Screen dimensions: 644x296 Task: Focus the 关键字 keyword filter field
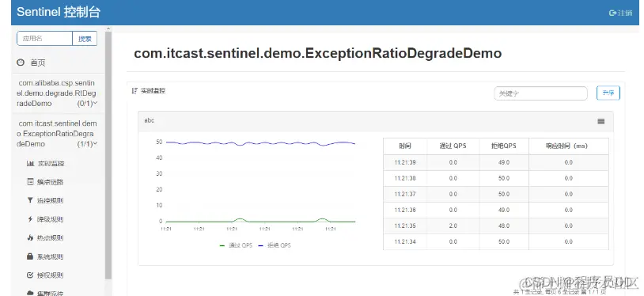540,93
